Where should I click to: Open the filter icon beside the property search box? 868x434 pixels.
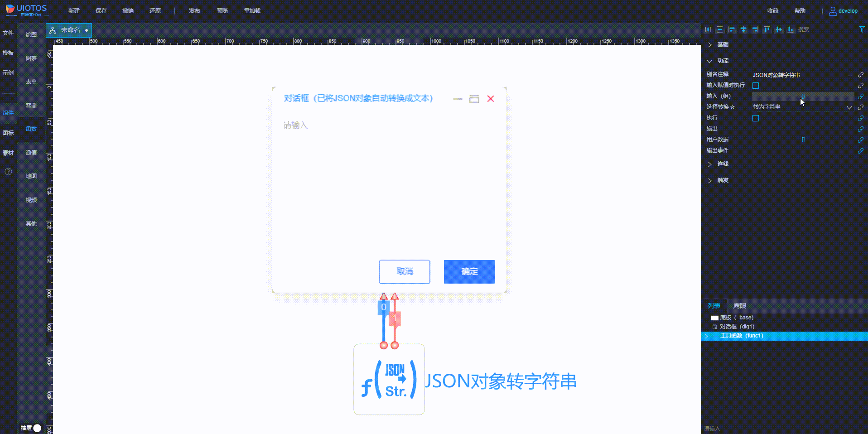click(x=862, y=29)
